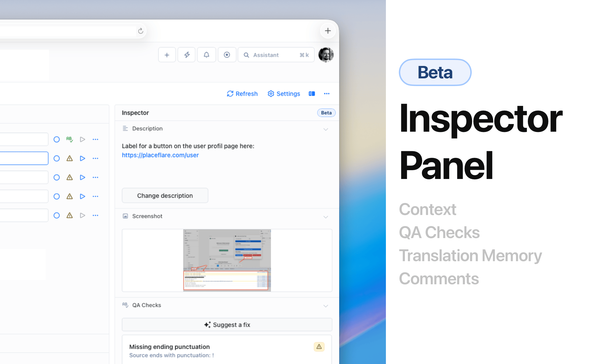Collapse the Description section

tap(326, 129)
